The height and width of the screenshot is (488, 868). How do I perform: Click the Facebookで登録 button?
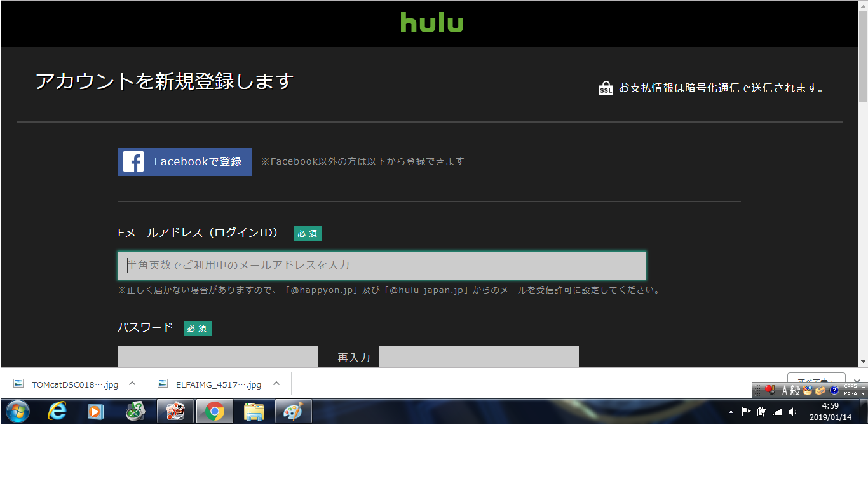tap(184, 162)
